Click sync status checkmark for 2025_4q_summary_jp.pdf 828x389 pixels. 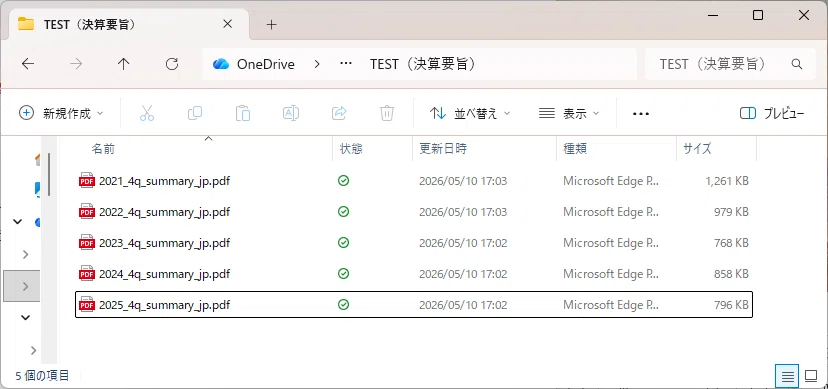point(343,305)
